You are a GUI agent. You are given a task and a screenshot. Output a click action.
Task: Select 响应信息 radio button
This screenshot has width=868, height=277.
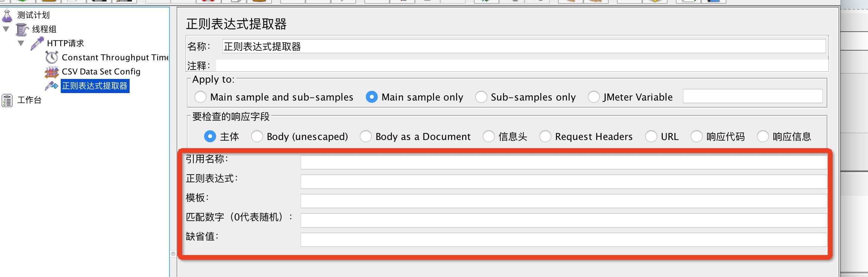(763, 137)
